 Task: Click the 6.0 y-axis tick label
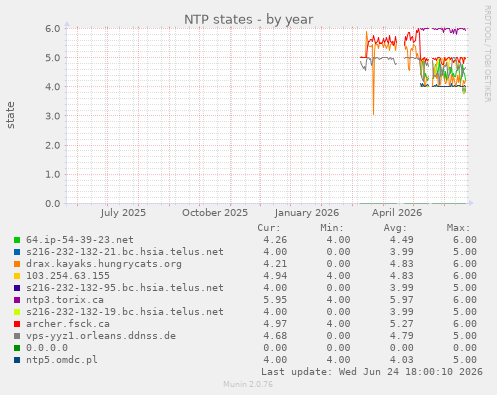(x=53, y=28)
